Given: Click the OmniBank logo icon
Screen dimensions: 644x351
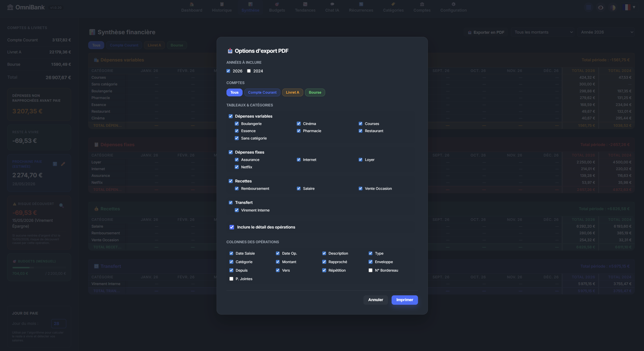Looking at the screenshot, I should (10, 7).
